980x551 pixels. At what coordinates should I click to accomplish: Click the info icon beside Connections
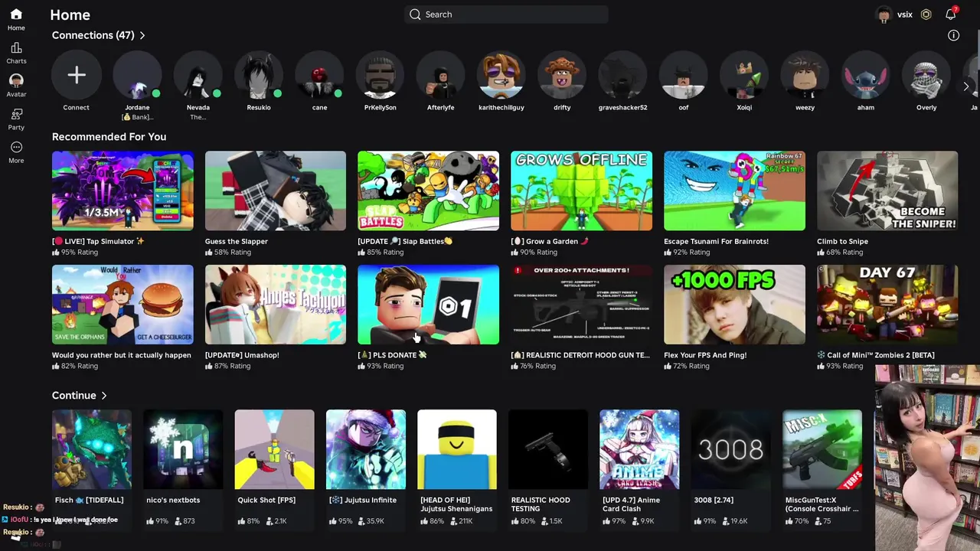coord(953,35)
